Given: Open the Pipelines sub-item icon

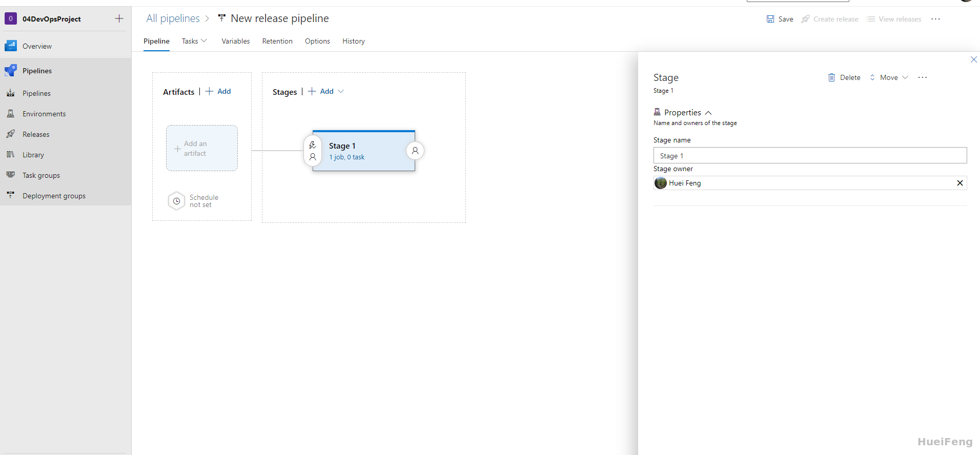Looking at the screenshot, I should click(x=11, y=93).
